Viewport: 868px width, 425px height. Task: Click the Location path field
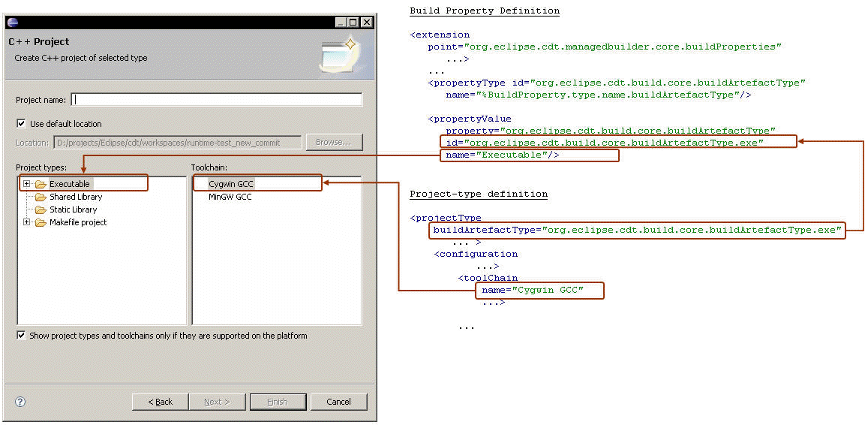[178, 143]
